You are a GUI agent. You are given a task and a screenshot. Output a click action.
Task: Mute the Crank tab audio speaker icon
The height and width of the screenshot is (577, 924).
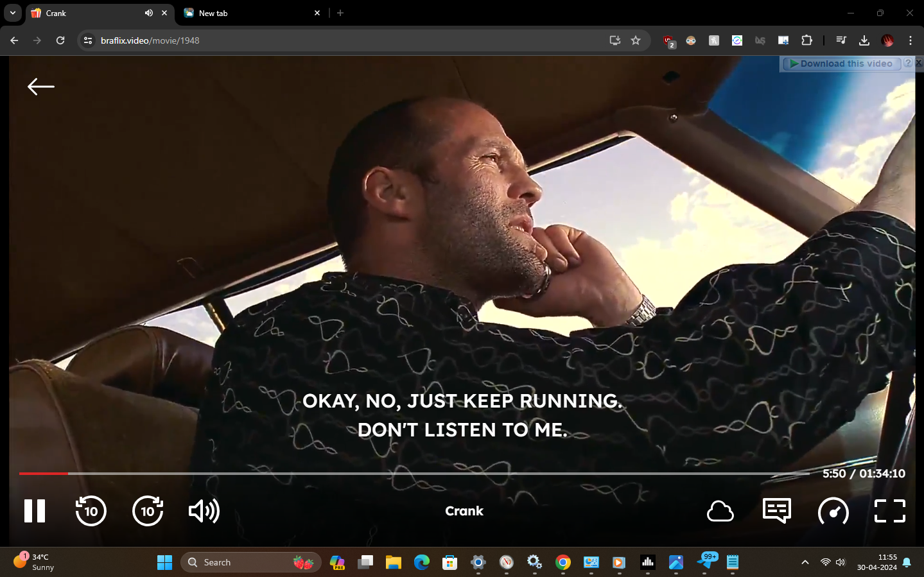(149, 13)
